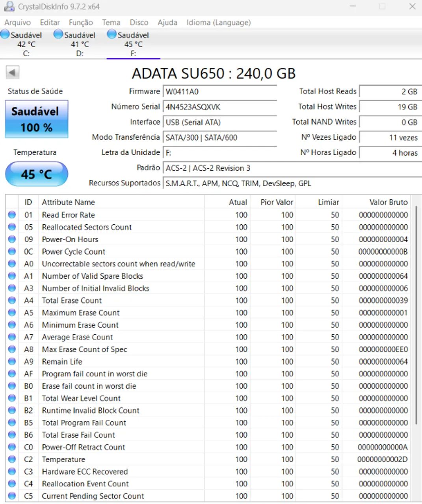Click the status orb for Runtime Invalid Block Count
The height and width of the screenshot is (504, 422).
12,410
